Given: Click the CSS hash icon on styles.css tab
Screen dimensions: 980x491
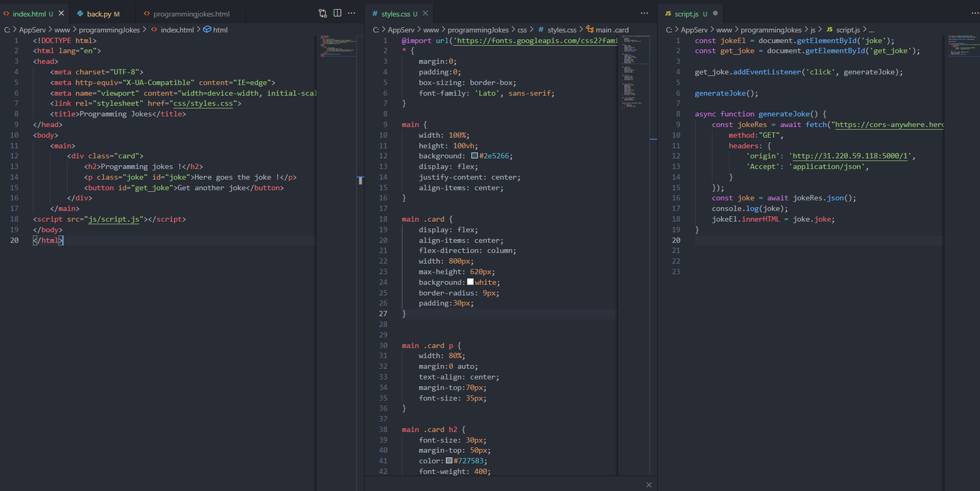Looking at the screenshot, I should pos(375,13).
